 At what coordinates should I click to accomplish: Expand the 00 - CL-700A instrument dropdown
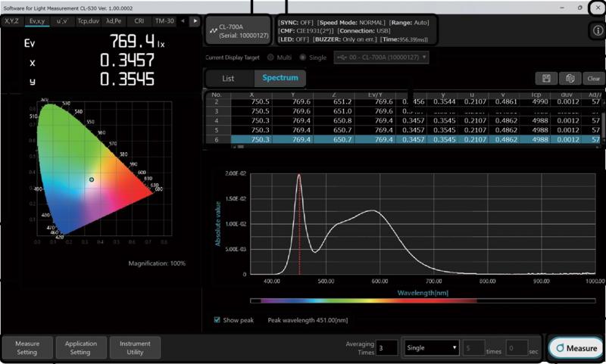click(381, 58)
